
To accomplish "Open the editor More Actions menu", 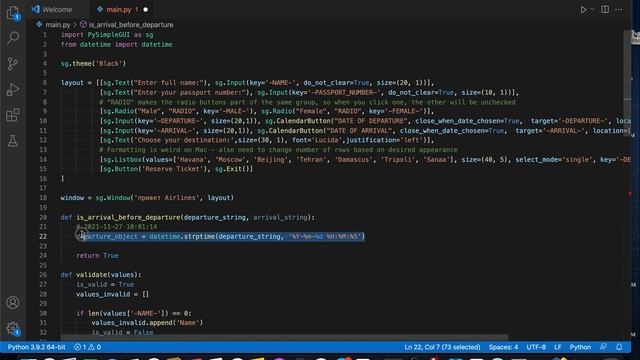I will tap(619, 9).
